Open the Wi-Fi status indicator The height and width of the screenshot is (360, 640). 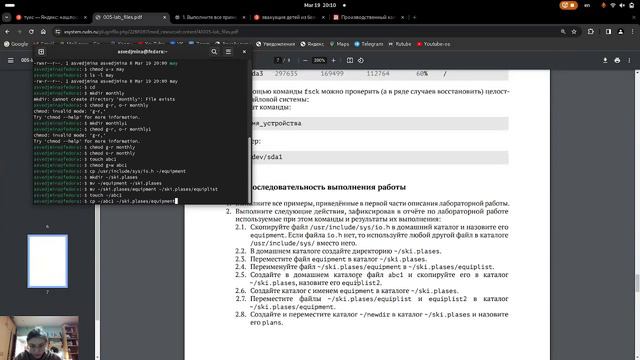(613, 5)
